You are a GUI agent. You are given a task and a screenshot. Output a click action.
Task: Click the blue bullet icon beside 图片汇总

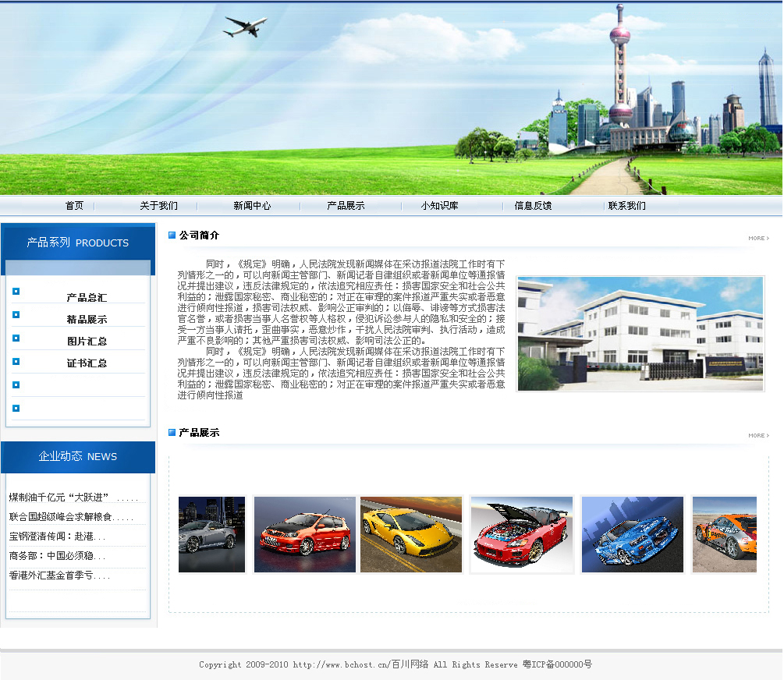[x=16, y=338]
